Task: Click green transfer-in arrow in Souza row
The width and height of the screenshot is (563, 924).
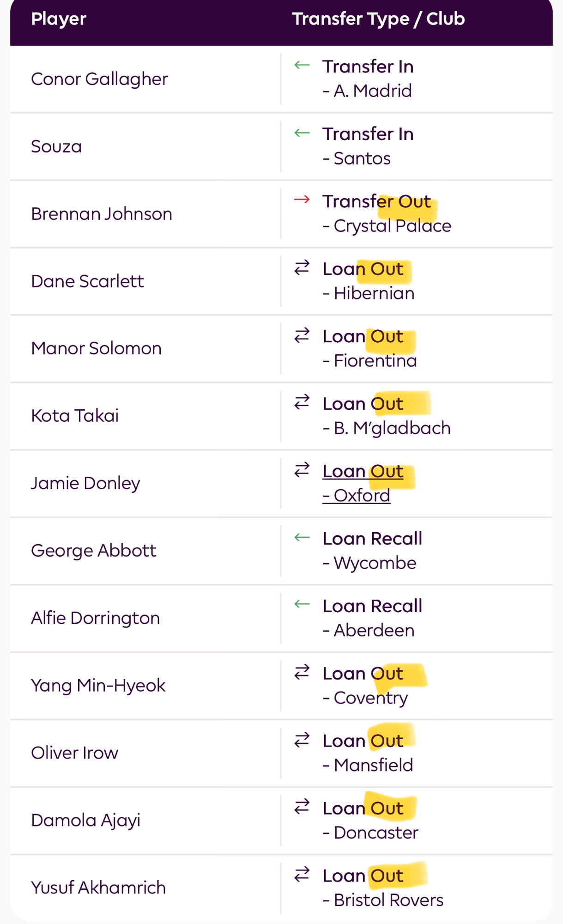Action: click(x=302, y=133)
